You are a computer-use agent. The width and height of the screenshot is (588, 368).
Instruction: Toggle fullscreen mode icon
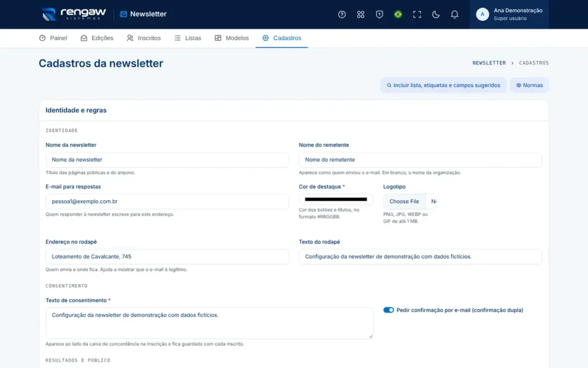click(x=417, y=14)
